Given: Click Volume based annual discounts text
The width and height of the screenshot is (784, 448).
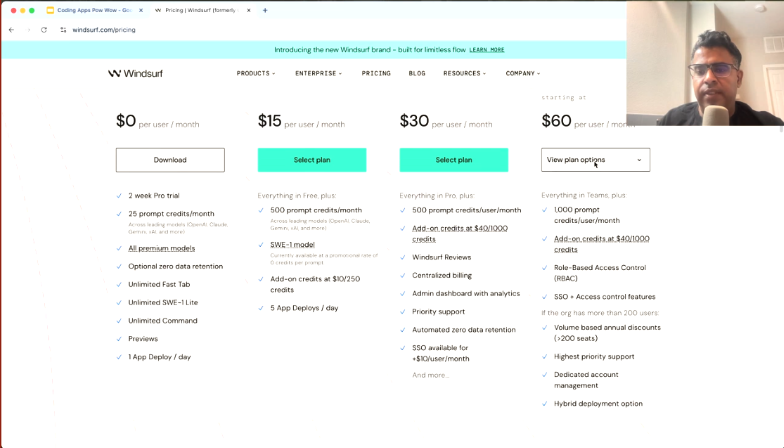Looking at the screenshot, I should tap(607, 333).
